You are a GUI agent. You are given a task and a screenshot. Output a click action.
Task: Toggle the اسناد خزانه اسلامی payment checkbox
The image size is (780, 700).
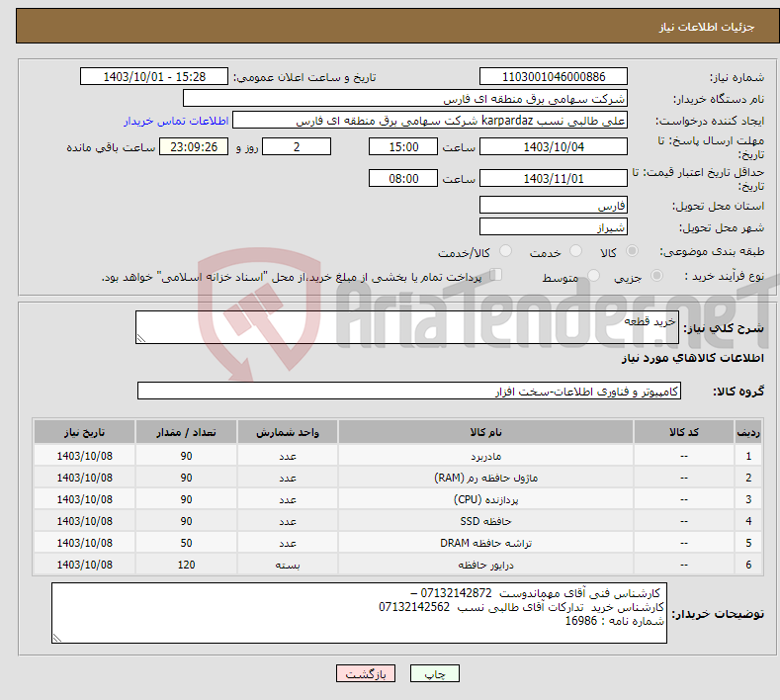point(496,275)
